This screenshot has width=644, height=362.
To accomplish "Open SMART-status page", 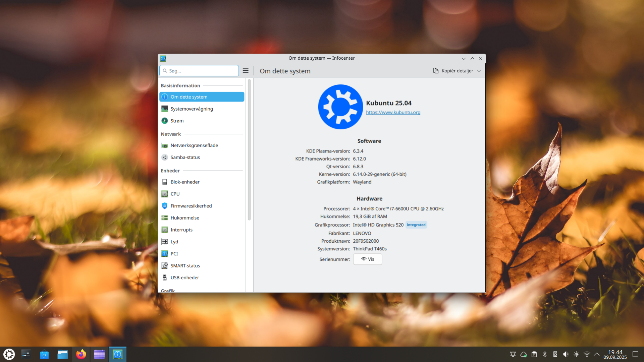I will (x=202, y=266).
